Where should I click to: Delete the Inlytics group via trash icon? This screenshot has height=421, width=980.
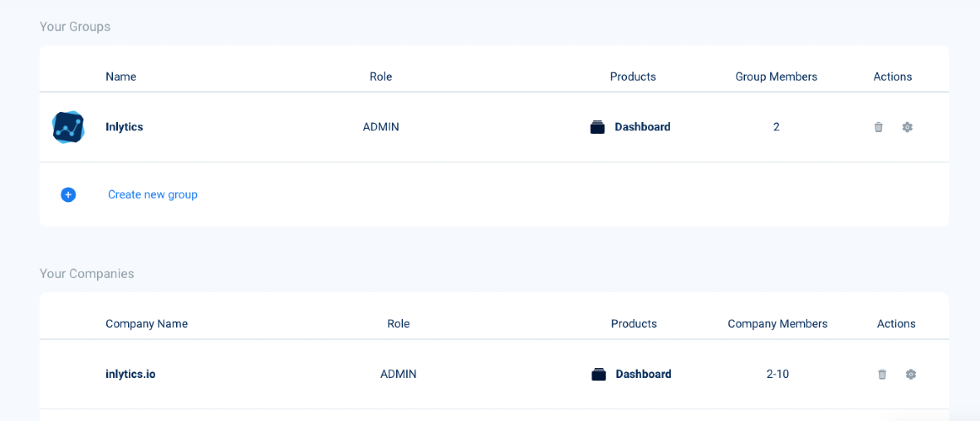pyautogui.click(x=878, y=127)
